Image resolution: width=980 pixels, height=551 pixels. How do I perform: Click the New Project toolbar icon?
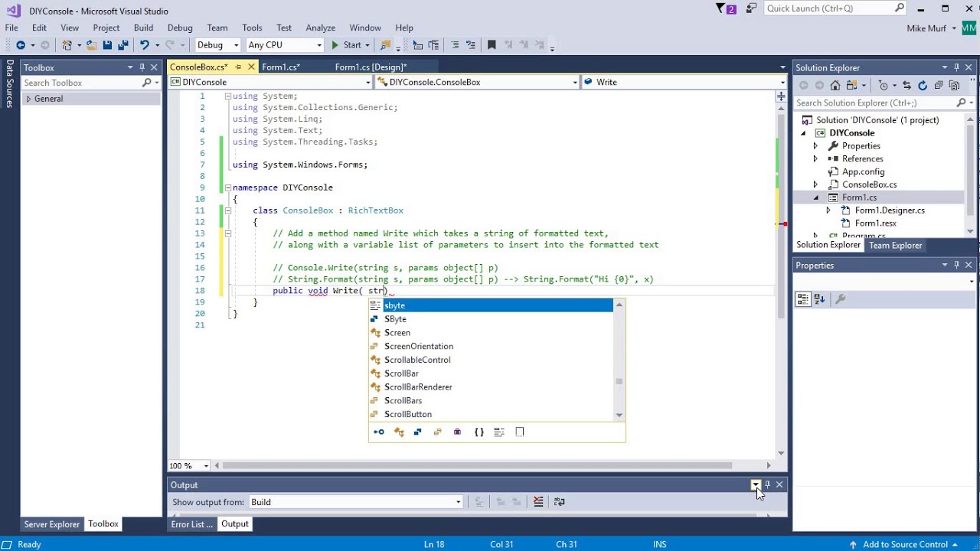point(67,45)
